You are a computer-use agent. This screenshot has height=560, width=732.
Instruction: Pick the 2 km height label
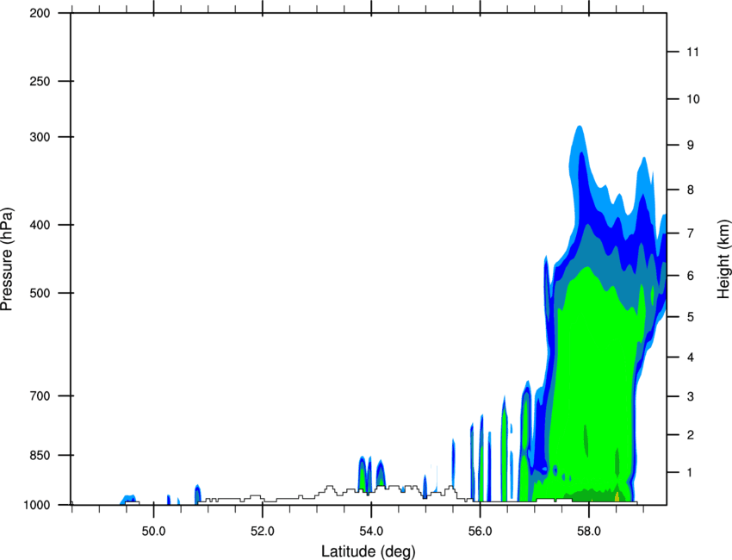pyautogui.click(x=691, y=435)
